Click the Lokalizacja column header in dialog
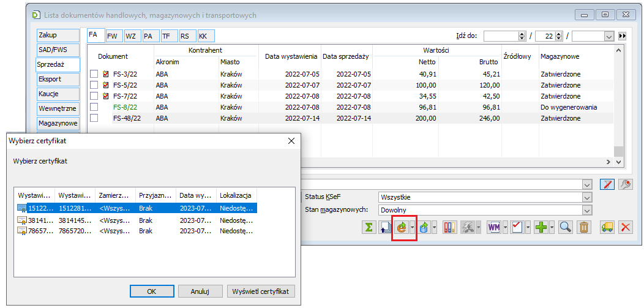 click(x=236, y=195)
